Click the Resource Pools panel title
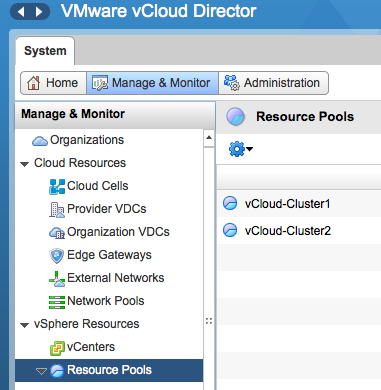381x390 pixels. coord(305,117)
